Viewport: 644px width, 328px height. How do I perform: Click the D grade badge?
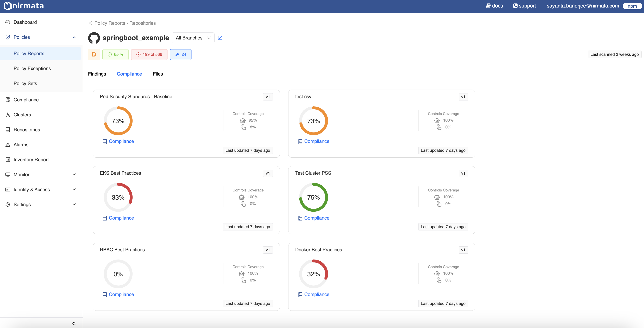(x=94, y=54)
